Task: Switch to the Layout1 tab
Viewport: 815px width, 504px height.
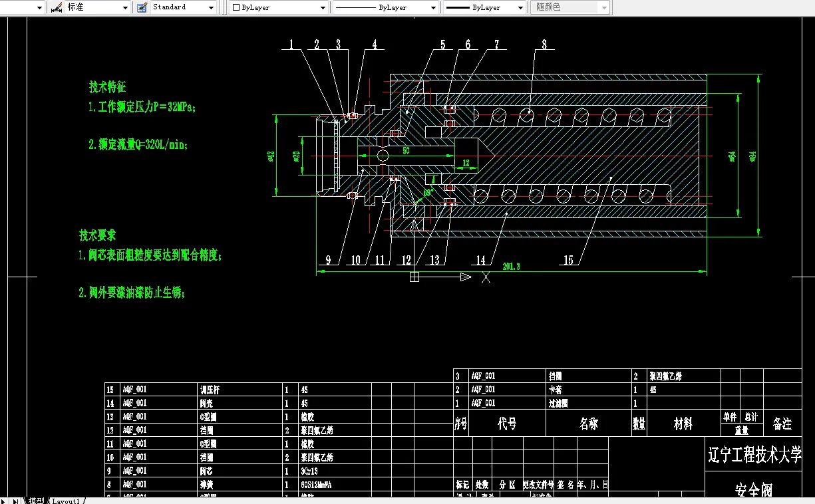Action: (66, 501)
